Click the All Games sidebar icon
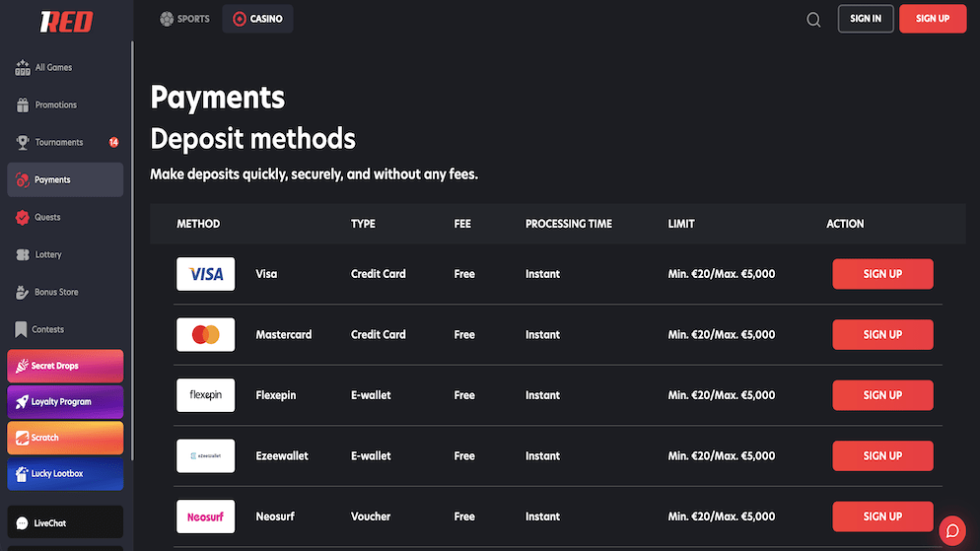 (x=23, y=67)
